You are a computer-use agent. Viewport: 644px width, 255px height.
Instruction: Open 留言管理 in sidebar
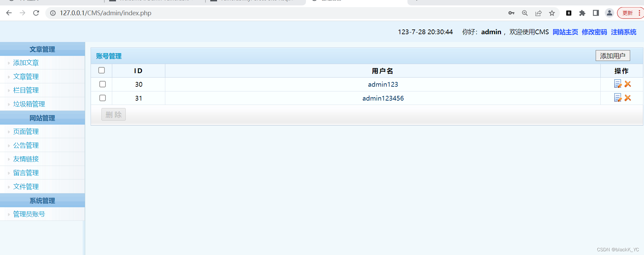[26, 173]
